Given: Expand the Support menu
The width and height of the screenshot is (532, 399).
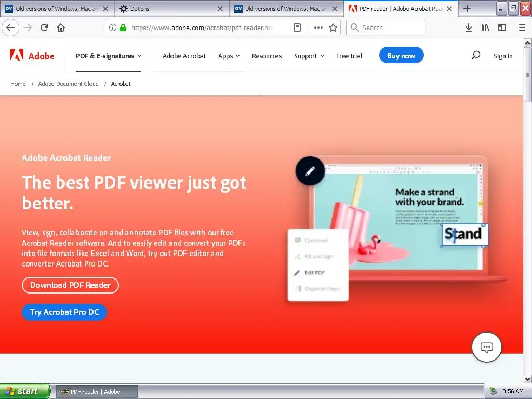Looking at the screenshot, I should pyautogui.click(x=309, y=56).
